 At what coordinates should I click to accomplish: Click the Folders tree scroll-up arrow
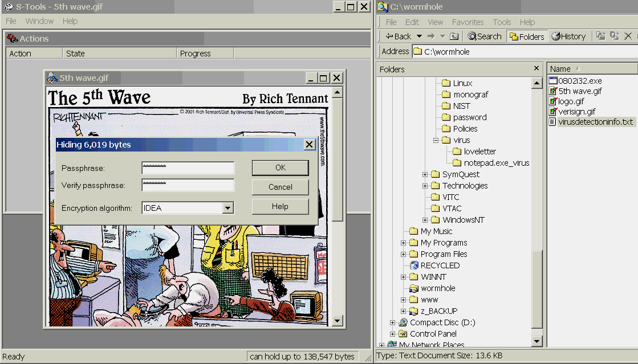click(x=537, y=83)
